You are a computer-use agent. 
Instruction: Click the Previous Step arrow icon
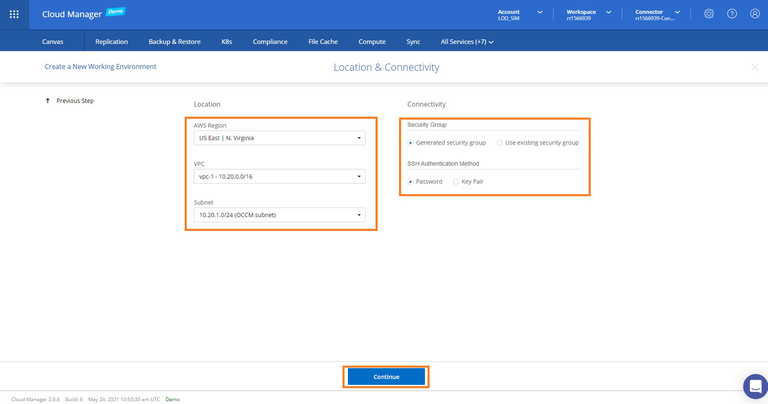pyautogui.click(x=47, y=101)
